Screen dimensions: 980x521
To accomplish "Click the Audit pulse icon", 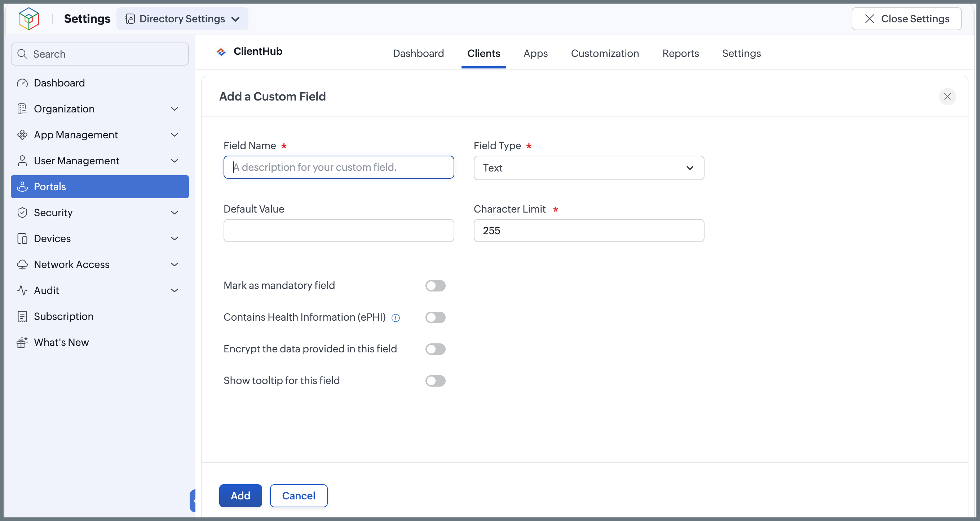I will (22, 290).
